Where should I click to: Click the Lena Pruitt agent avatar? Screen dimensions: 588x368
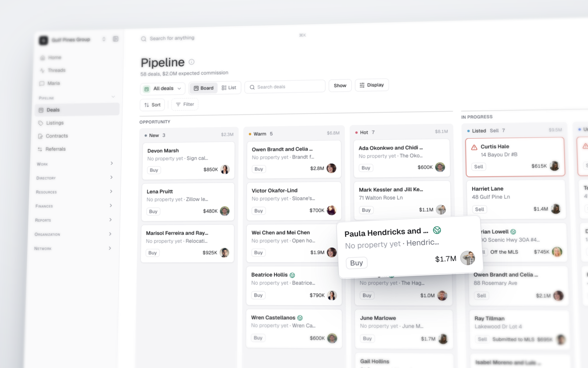point(225,211)
